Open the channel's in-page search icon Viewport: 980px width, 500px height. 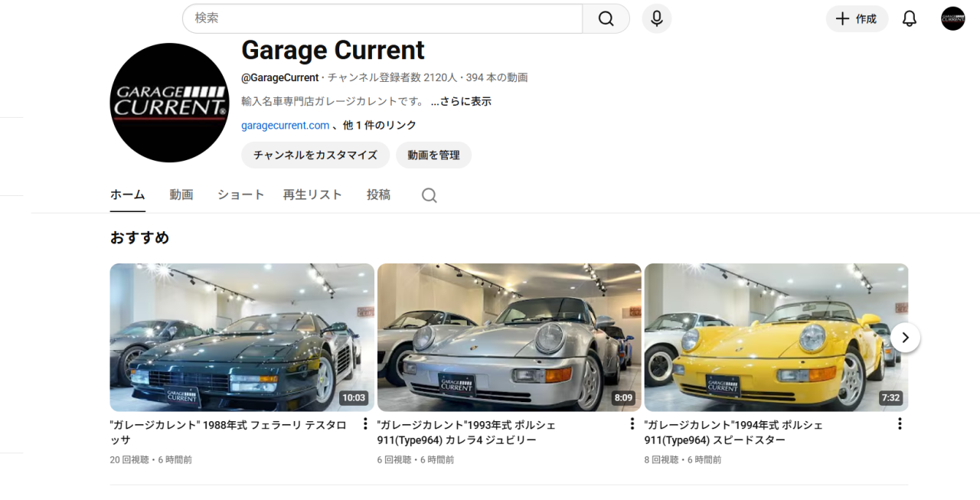click(x=429, y=195)
